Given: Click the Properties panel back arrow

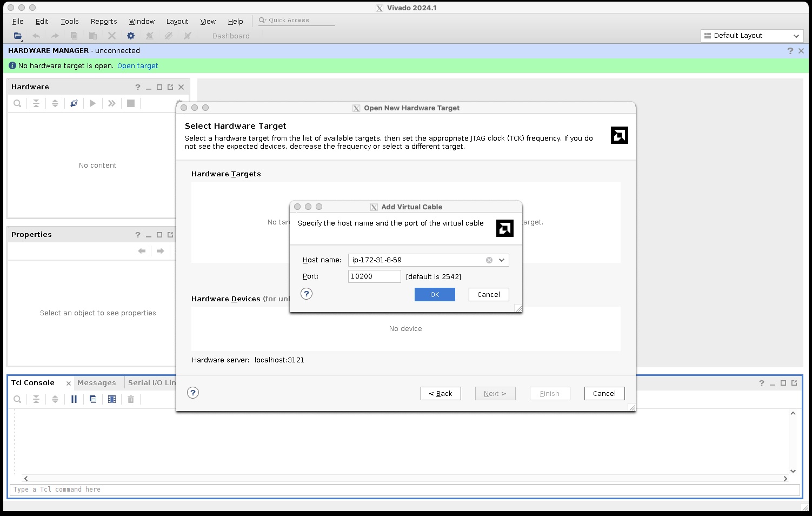Looking at the screenshot, I should click(x=142, y=251).
